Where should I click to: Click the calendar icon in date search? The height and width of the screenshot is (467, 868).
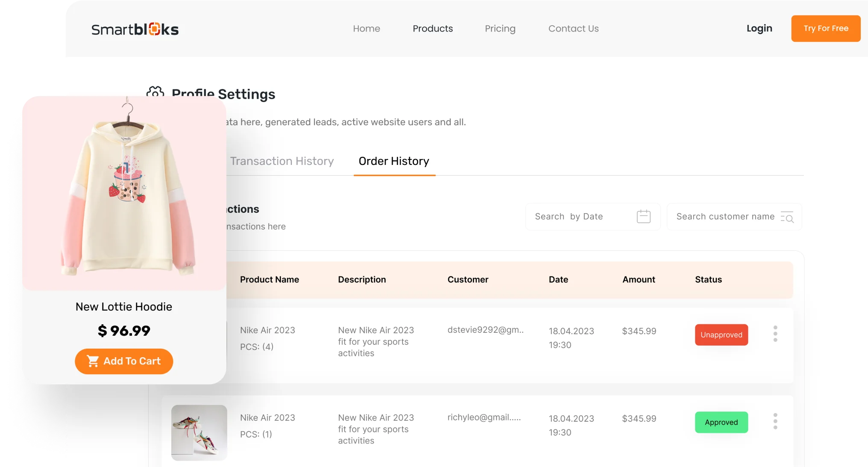(x=643, y=217)
